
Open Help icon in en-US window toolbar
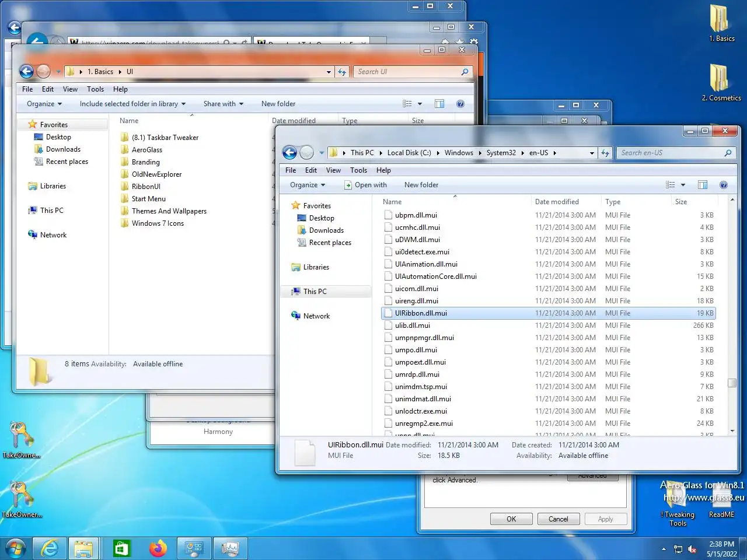pyautogui.click(x=724, y=185)
